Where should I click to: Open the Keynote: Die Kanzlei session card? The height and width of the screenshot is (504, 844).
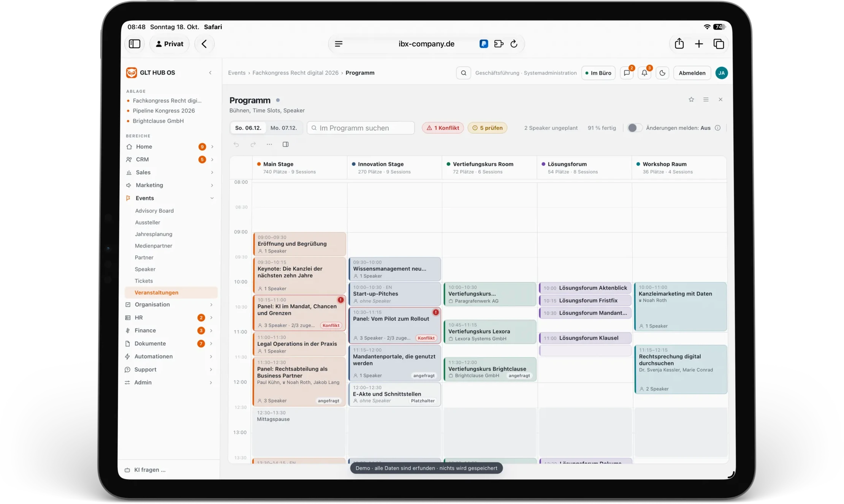pyautogui.click(x=299, y=275)
